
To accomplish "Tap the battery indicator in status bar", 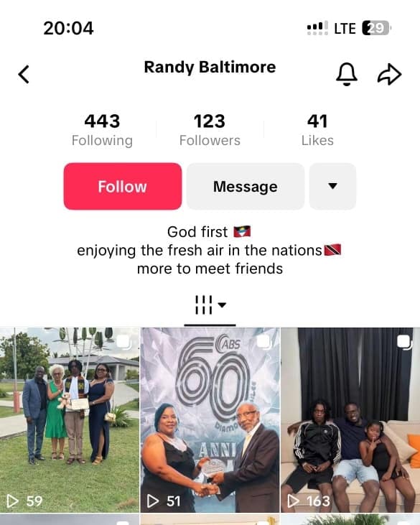I will click(376, 28).
